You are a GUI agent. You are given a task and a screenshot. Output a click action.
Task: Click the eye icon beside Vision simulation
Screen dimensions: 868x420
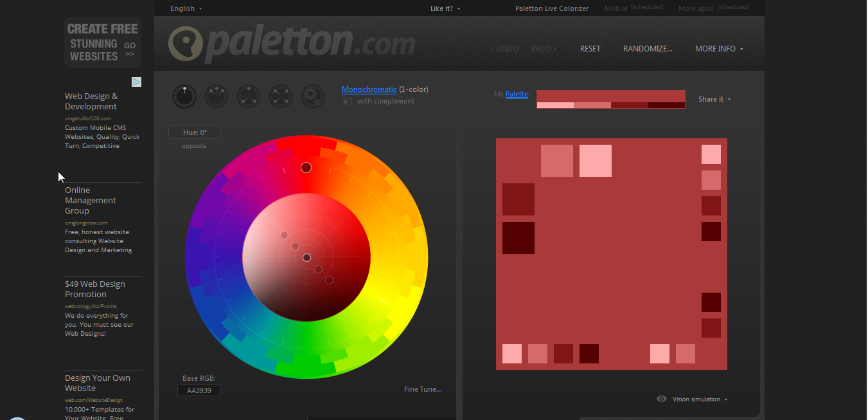pos(662,399)
